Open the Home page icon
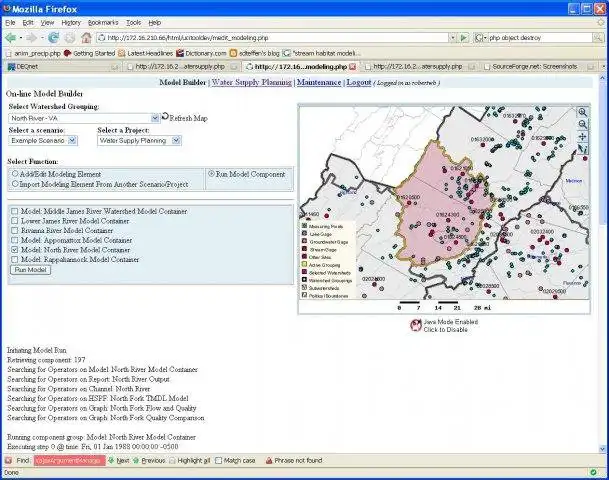Viewport: 609px width, 480px height. point(86,38)
